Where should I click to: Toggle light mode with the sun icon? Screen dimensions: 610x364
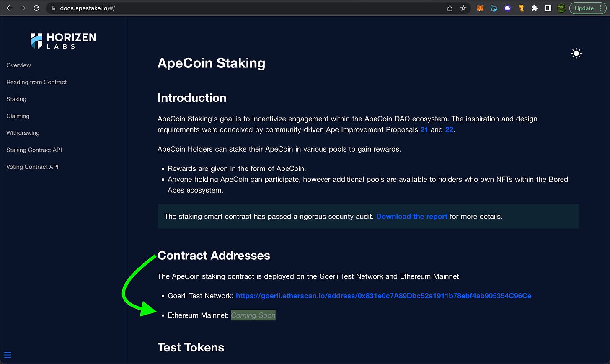pos(576,53)
